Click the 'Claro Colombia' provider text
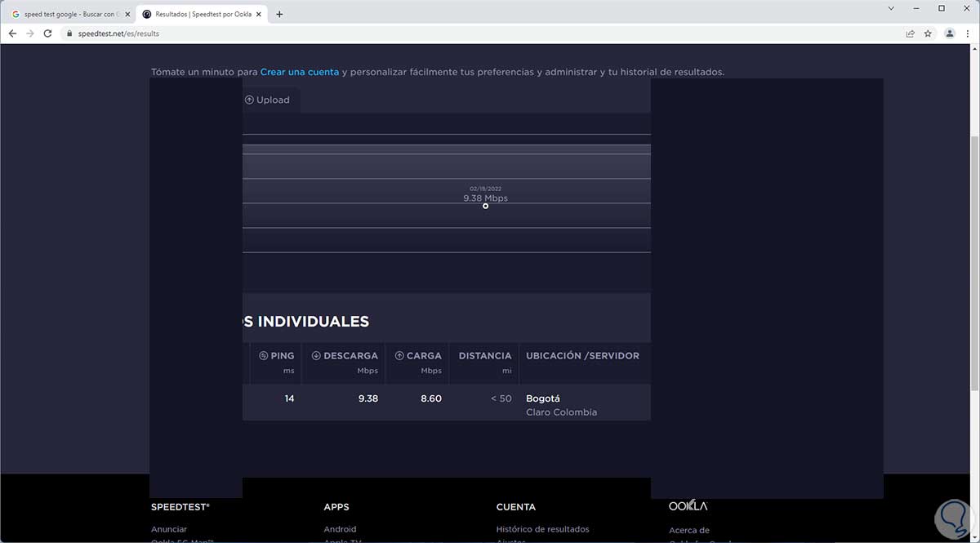This screenshot has width=980, height=543. [x=561, y=412]
